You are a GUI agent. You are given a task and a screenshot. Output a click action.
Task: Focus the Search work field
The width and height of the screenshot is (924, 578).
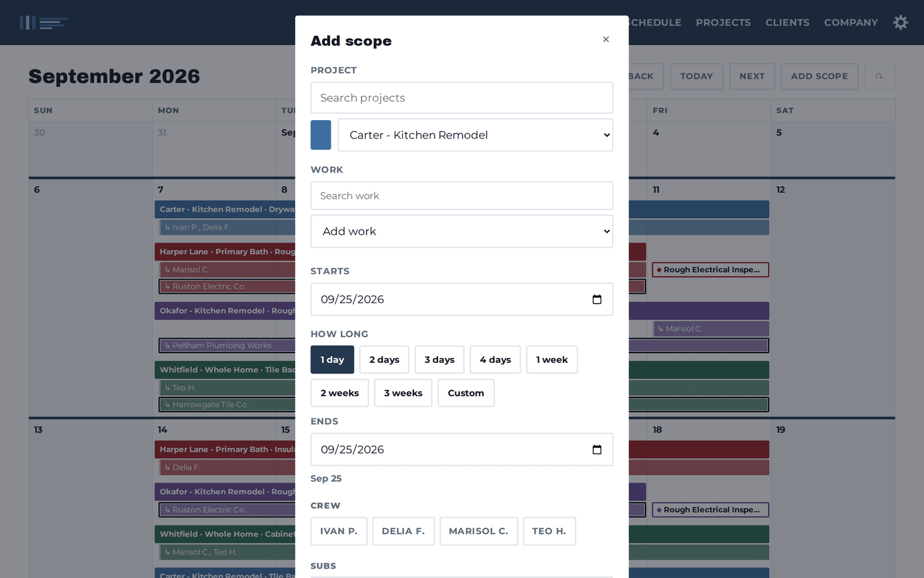point(462,196)
